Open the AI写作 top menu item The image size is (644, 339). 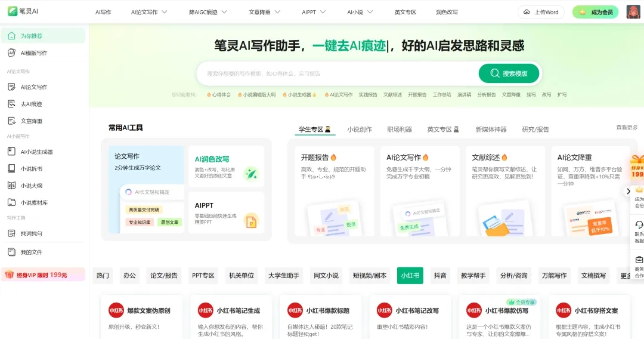click(103, 12)
